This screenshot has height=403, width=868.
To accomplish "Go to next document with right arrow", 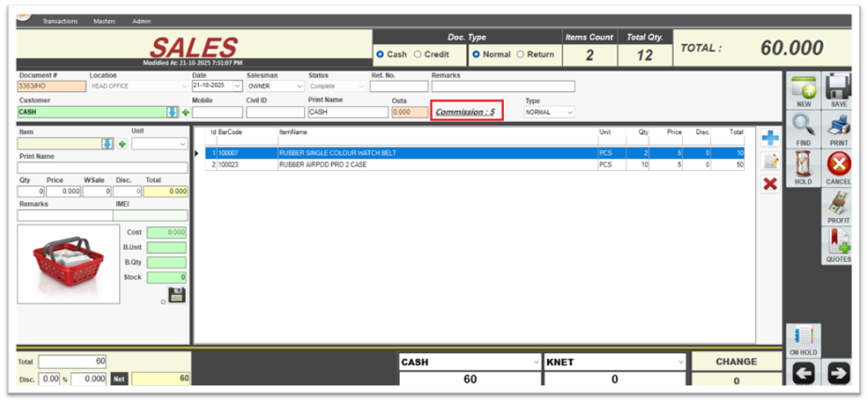I will tap(839, 375).
